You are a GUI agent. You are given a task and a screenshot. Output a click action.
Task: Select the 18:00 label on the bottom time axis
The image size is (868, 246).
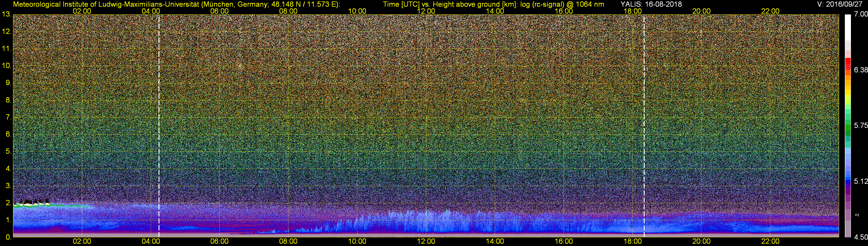(x=632, y=242)
